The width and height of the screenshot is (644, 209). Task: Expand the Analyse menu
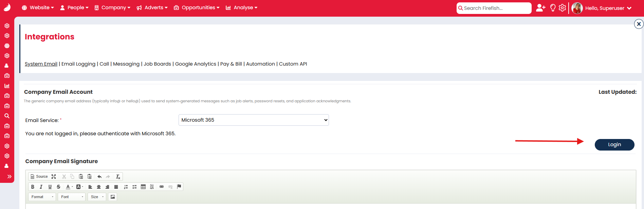coord(241,7)
